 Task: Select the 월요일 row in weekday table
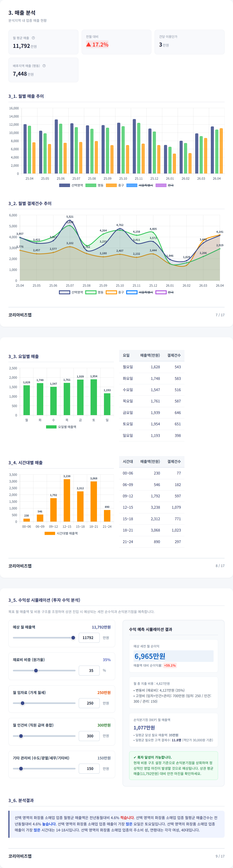[152, 367]
